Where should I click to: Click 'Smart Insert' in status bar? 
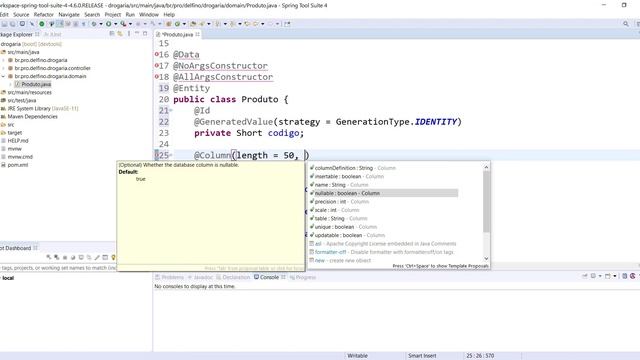click(x=422, y=356)
